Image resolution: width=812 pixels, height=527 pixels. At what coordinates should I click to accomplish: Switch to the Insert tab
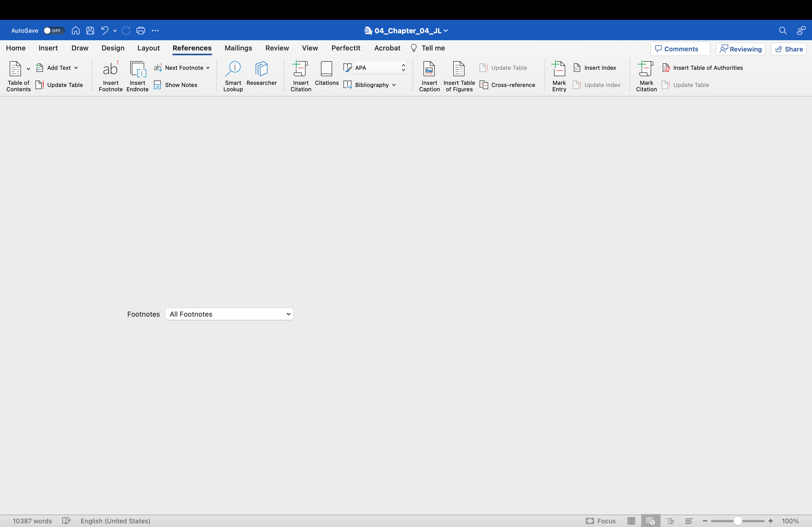[x=48, y=48]
